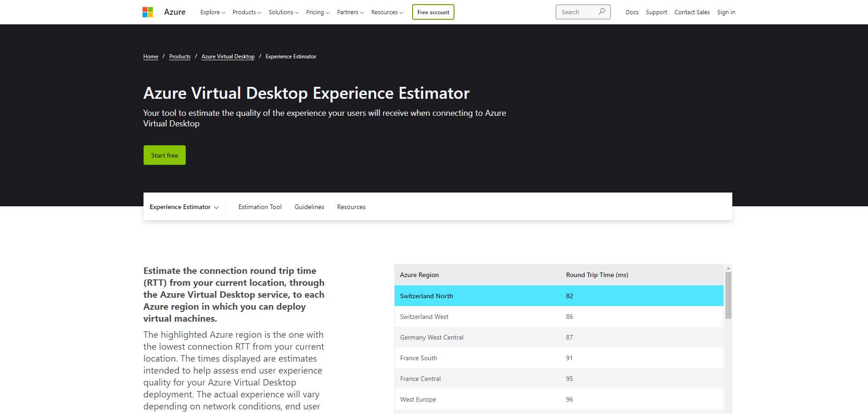This screenshot has width=868, height=414.
Task: Click the Free account button
Action: pos(433,12)
